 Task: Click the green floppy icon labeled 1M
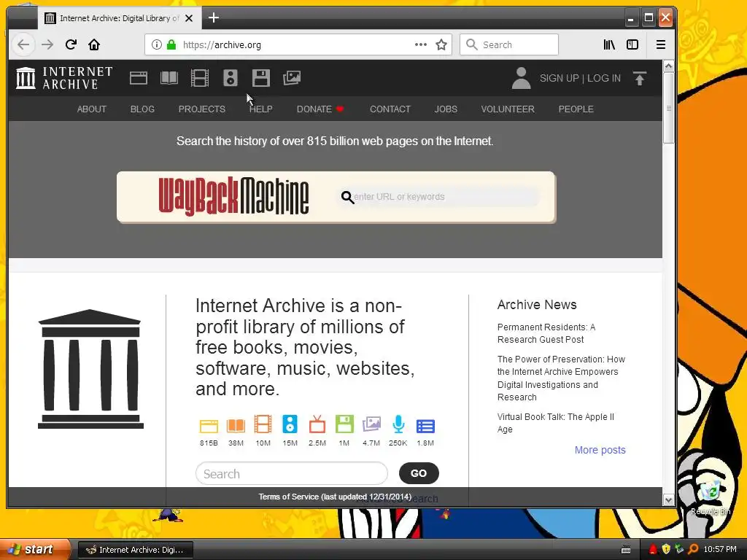pos(344,424)
